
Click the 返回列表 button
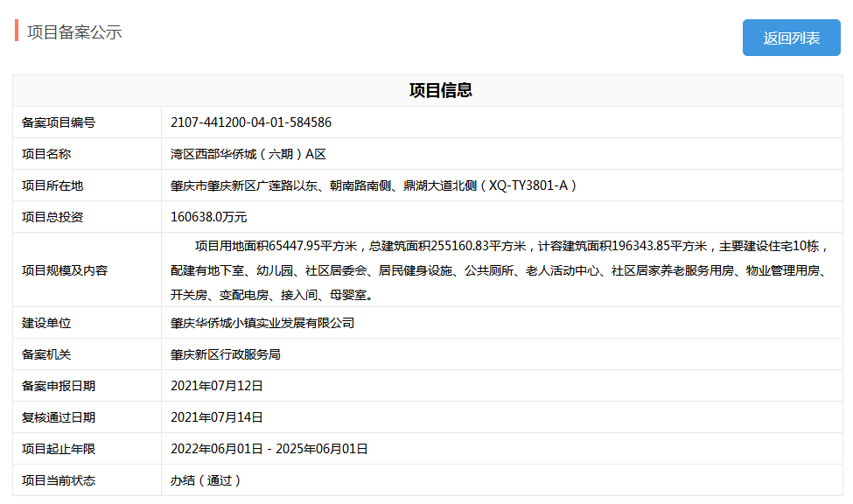(x=790, y=38)
